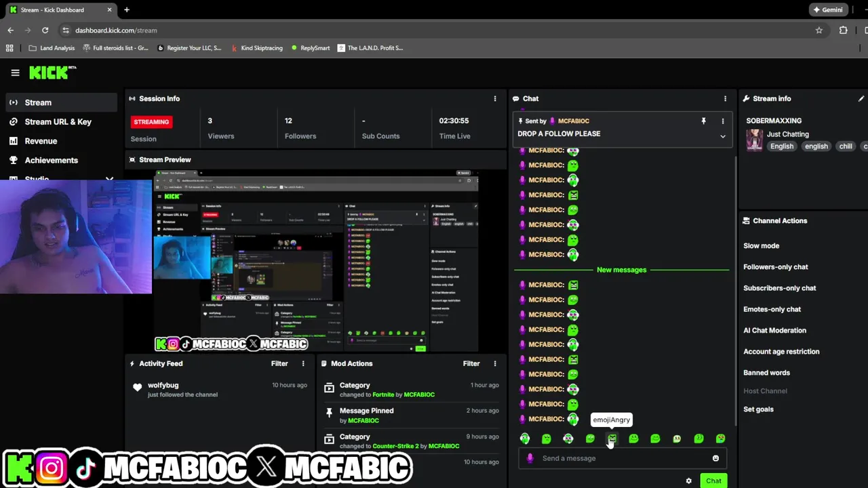Open the Kind Skiptracing bookmark

point(256,48)
